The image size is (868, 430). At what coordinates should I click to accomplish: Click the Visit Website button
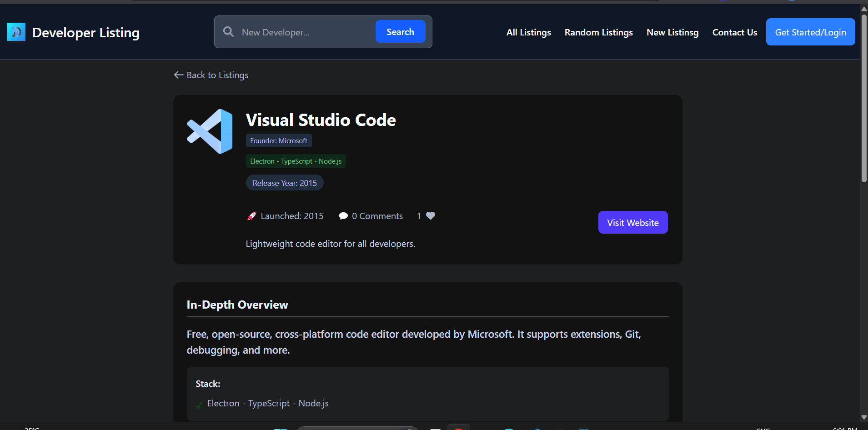(x=633, y=222)
